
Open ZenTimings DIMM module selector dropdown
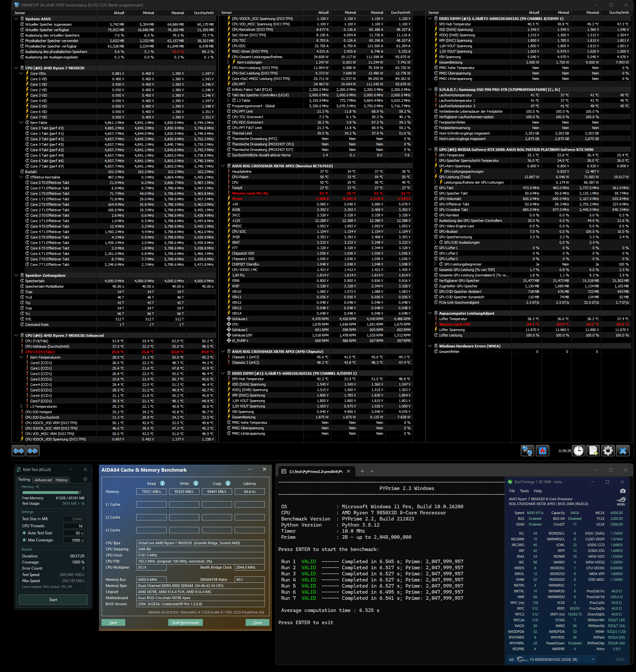coord(593,659)
